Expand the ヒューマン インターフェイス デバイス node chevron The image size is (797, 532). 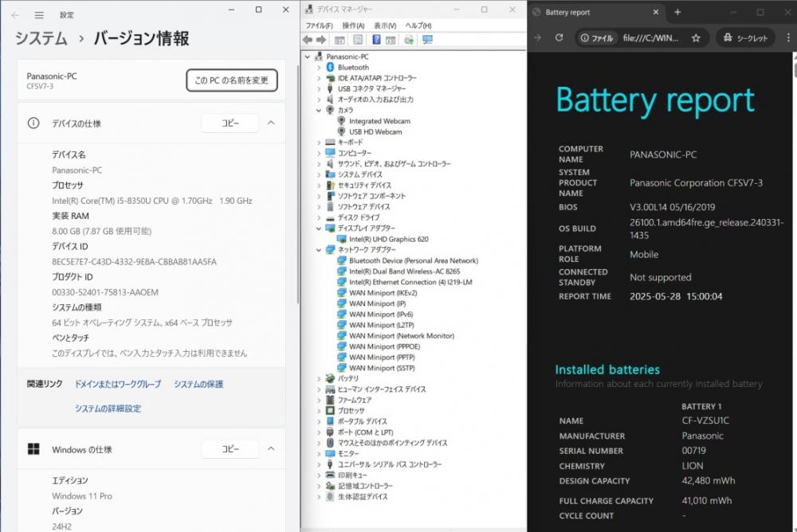319,389
